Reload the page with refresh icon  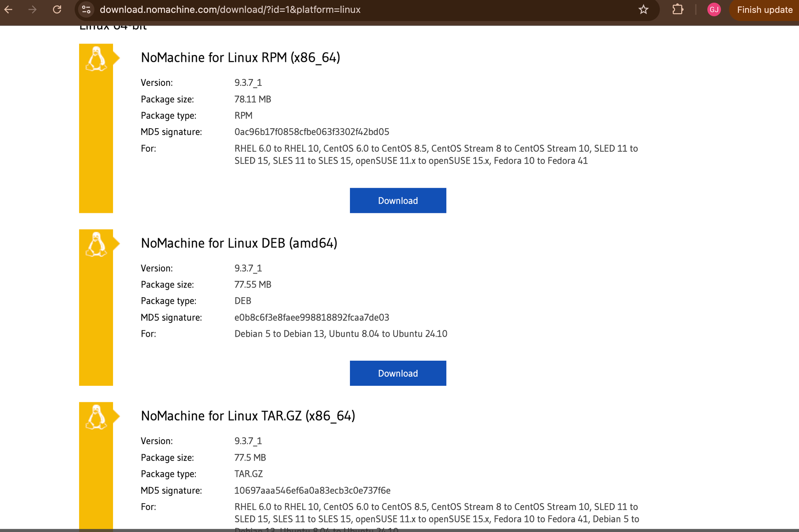click(x=57, y=10)
